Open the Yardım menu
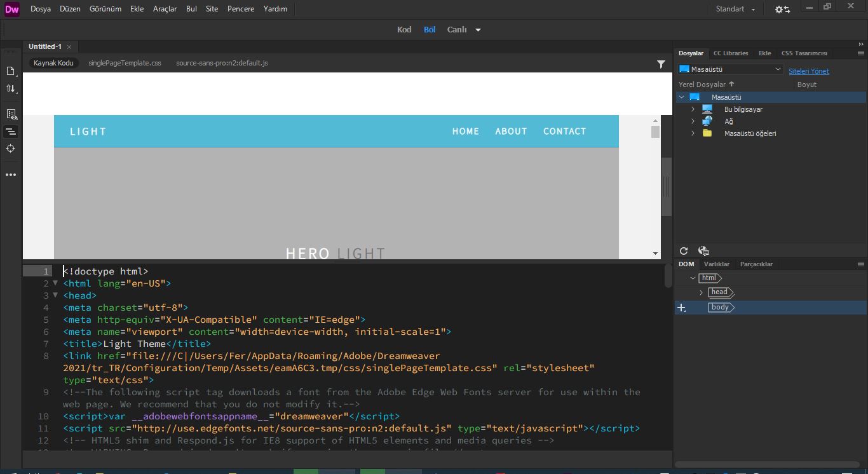Screen dimensions: 868x474 pos(275,9)
